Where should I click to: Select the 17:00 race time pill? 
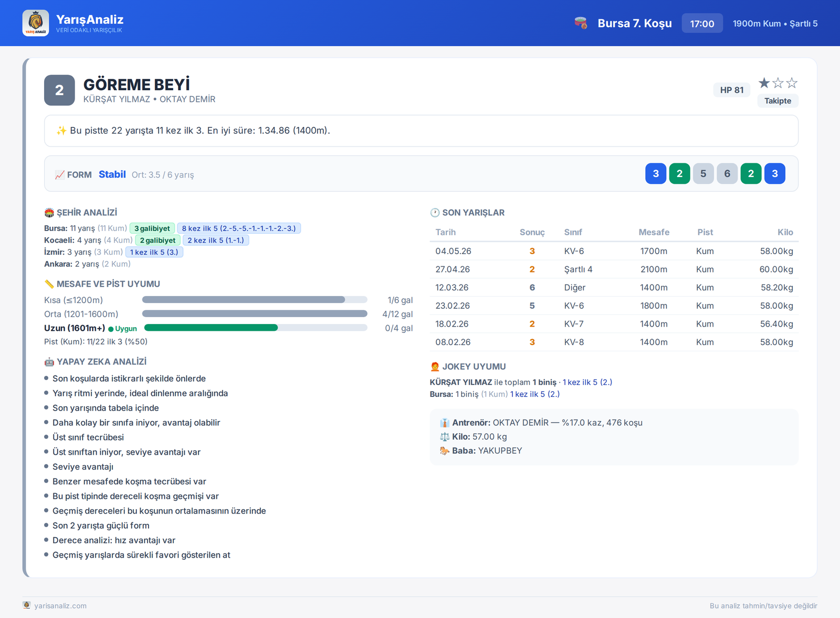coord(702,24)
